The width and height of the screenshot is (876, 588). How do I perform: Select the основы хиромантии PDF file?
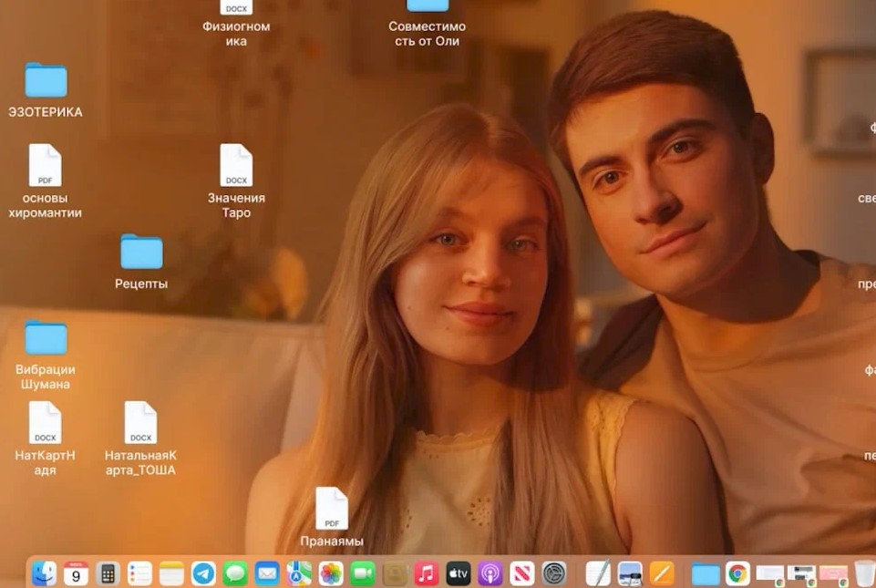pos(46,166)
